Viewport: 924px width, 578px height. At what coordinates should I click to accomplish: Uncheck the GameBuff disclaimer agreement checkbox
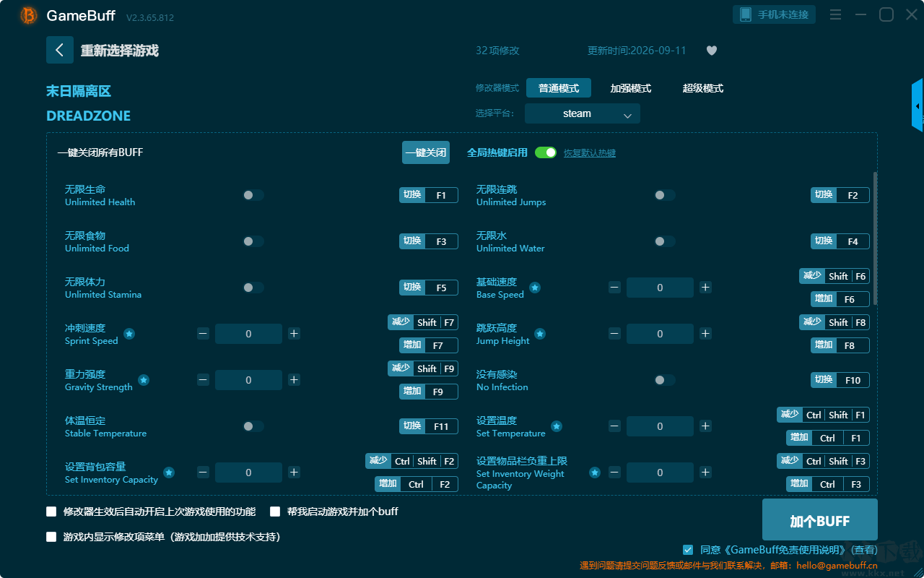click(x=688, y=550)
